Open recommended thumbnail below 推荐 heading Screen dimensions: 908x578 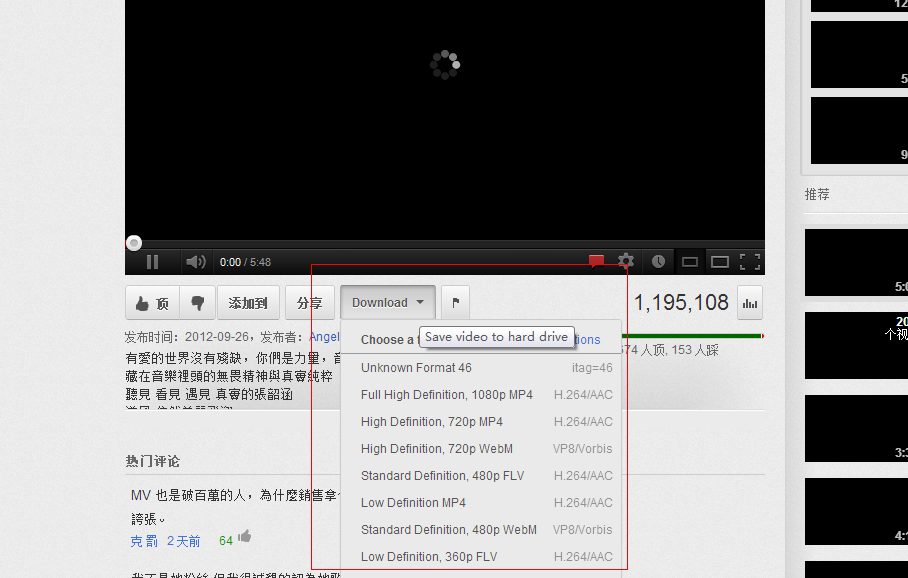tap(856, 262)
